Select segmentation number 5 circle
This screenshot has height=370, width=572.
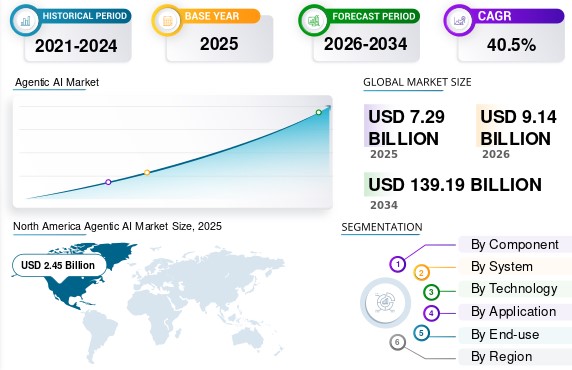[421, 333]
